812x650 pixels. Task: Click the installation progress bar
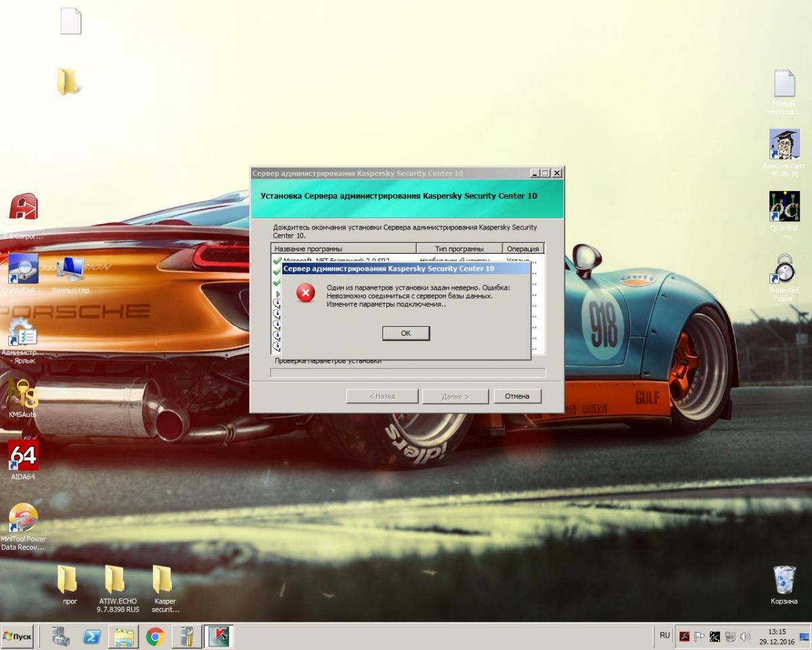[408, 373]
